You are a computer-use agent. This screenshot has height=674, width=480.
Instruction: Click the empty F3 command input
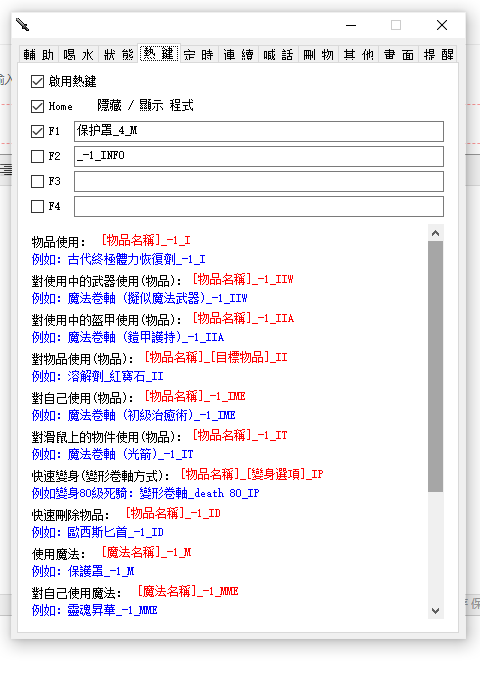pos(259,181)
